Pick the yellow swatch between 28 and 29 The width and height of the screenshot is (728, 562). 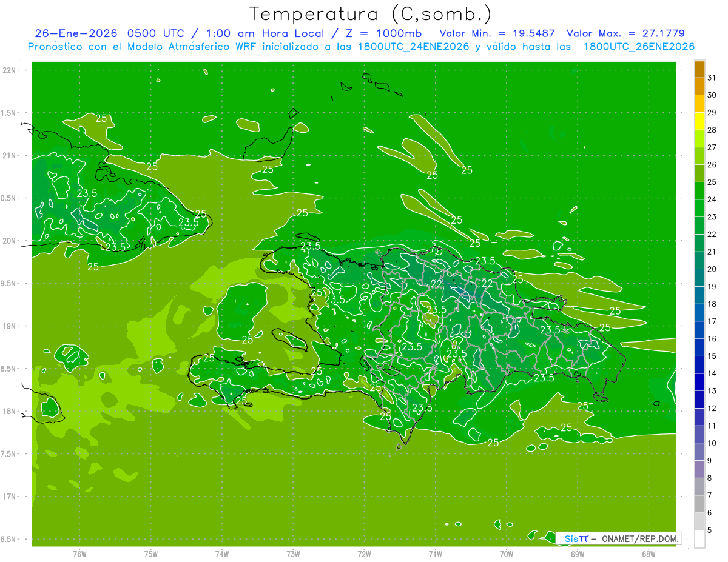coord(699,121)
